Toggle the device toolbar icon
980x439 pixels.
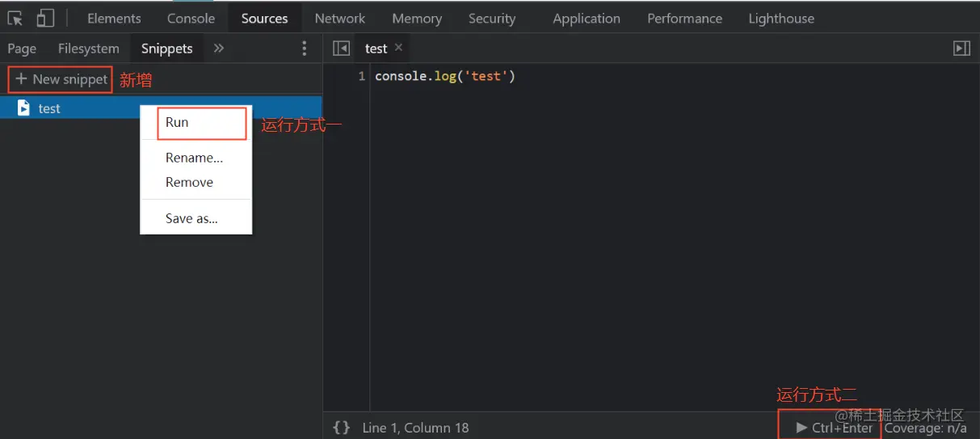(45, 18)
